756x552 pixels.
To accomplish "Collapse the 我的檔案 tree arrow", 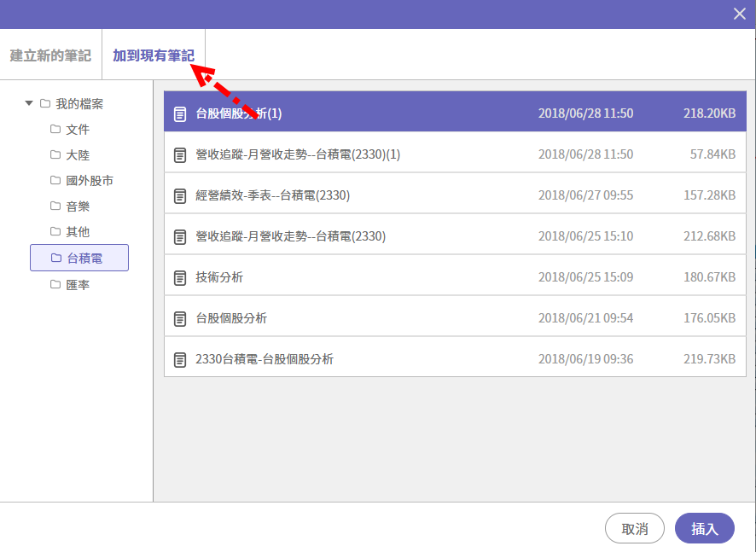I will (x=29, y=103).
